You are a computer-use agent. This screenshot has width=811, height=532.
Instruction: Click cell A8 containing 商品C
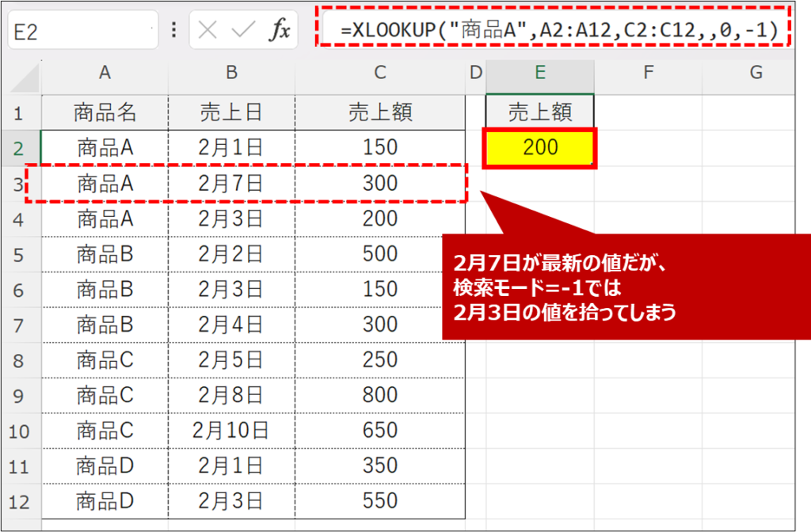pos(105,359)
